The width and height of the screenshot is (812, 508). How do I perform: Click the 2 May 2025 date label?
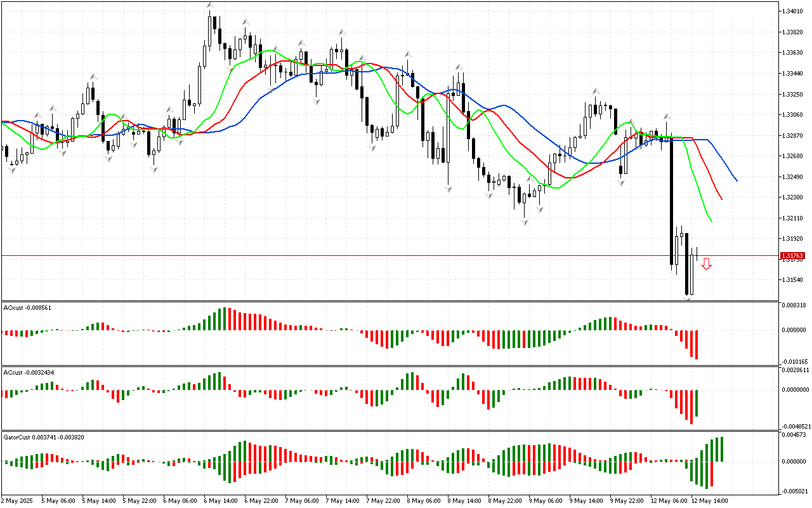click(x=16, y=501)
